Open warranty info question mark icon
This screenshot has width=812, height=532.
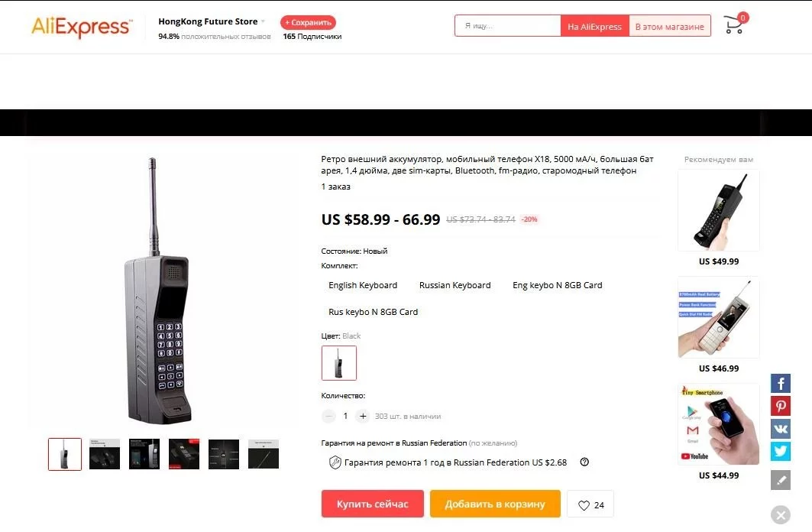coord(584,462)
